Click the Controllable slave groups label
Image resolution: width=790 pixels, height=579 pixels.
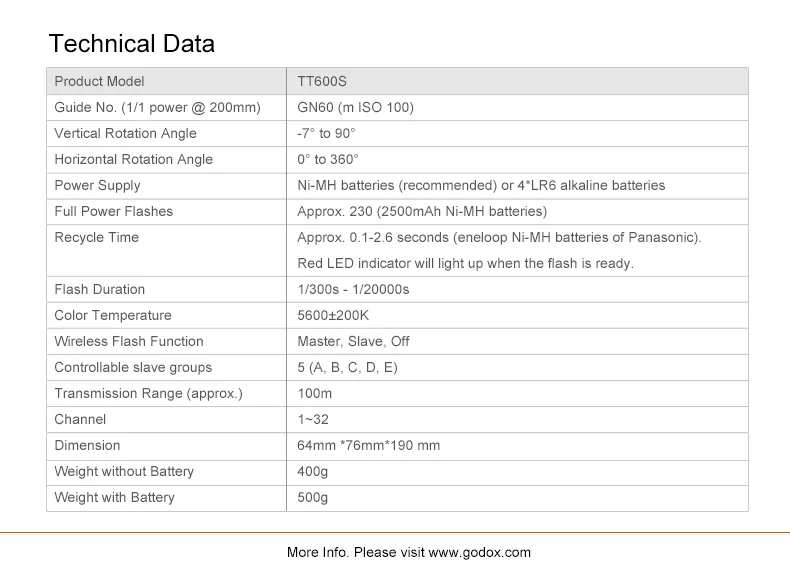pyautogui.click(x=133, y=367)
